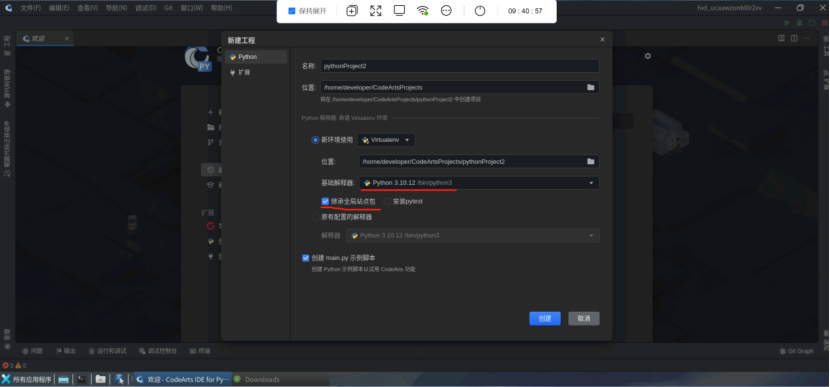
Task: Open the 输出 panel tab
Action: click(x=66, y=351)
